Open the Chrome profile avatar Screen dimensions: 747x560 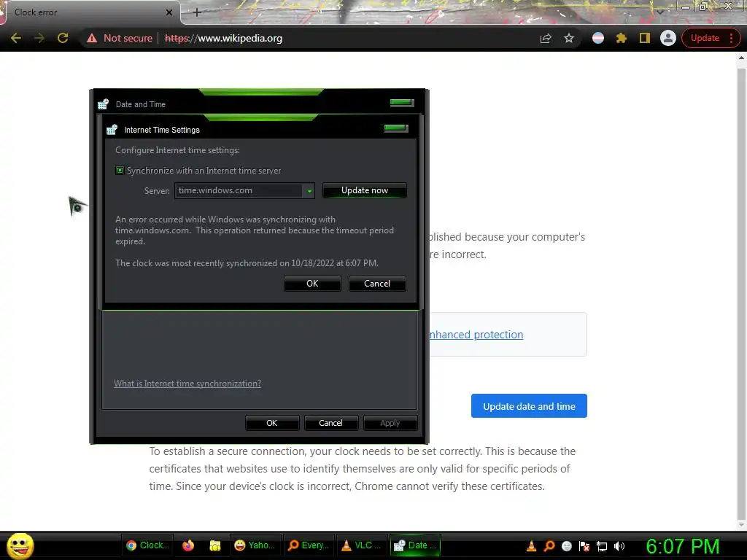click(668, 38)
